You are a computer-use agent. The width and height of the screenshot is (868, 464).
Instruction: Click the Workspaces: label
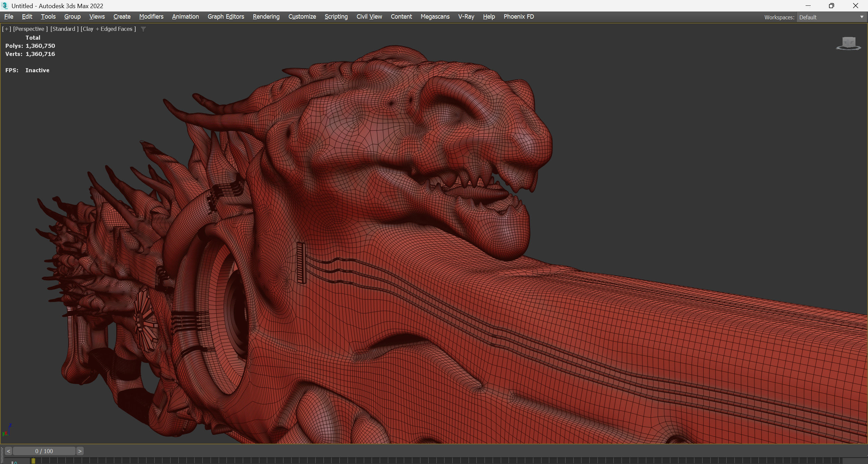click(x=779, y=17)
